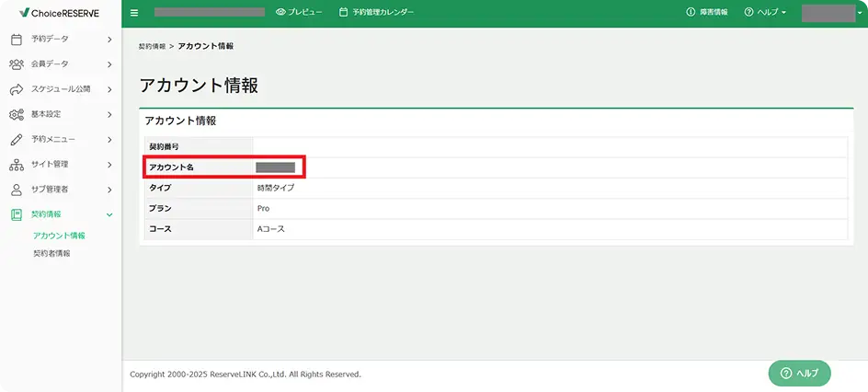Click the プラン row label
Image resolution: width=868 pixels, height=392 pixels.
[x=160, y=208]
